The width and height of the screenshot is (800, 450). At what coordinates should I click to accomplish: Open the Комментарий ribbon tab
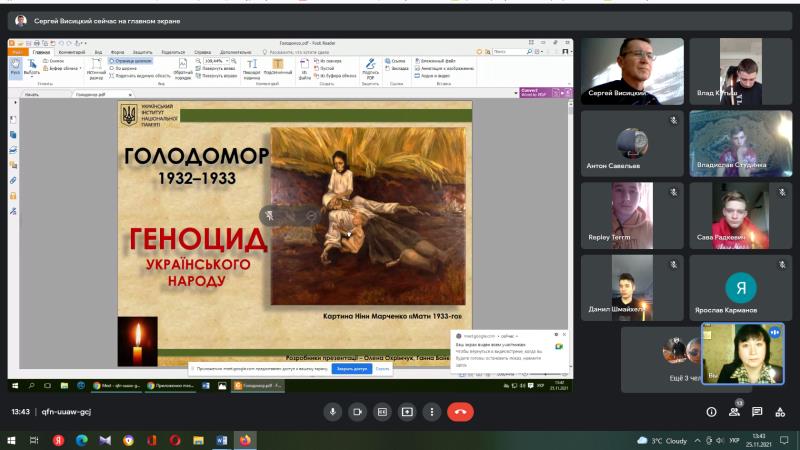coord(72,51)
